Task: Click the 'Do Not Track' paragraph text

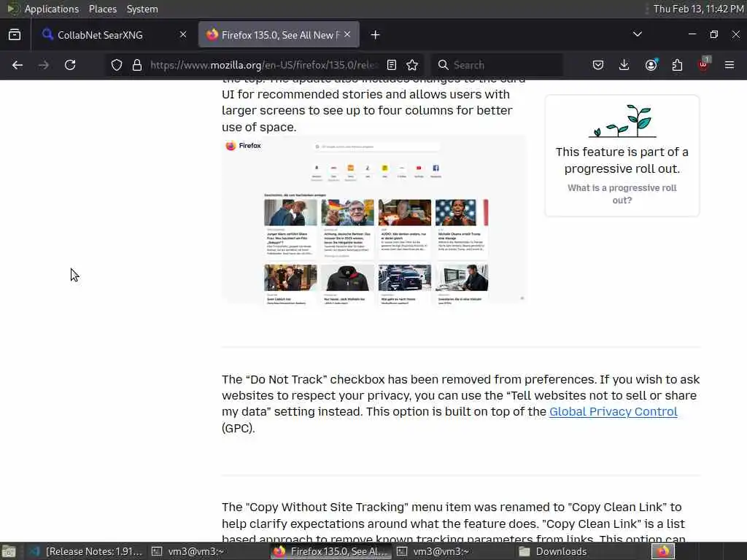Action: 461,403
